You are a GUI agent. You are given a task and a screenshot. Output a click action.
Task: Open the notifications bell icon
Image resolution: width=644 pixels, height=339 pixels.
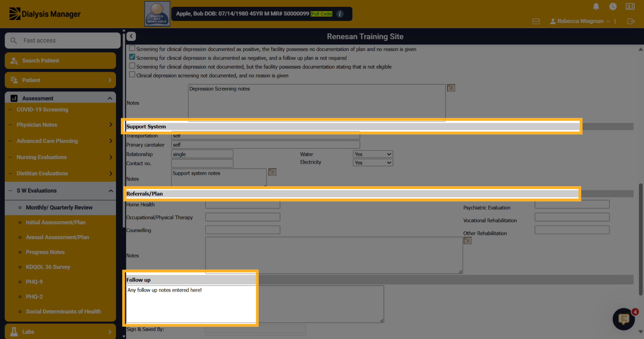(x=596, y=6)
